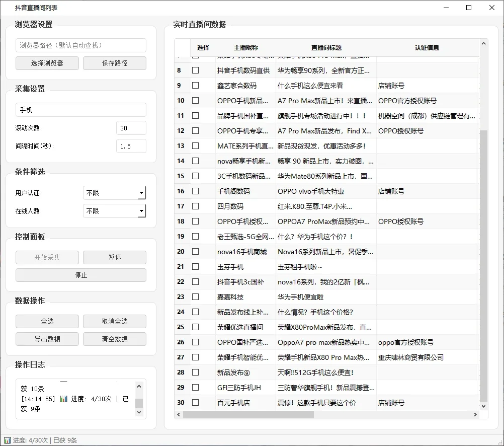The height and width of the screenshot is (446, 504).
Task: Click the 间隔时间 field showing 1.5
Action: pyautogui.click(x=131, y=146)
